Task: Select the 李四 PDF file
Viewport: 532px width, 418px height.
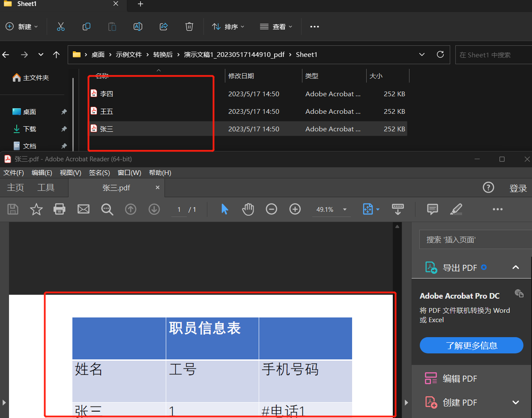Action: point(107,94)
